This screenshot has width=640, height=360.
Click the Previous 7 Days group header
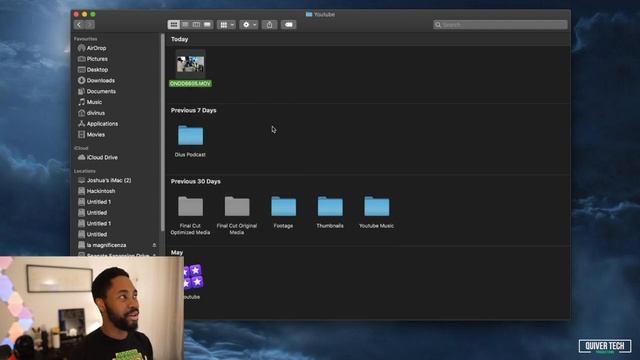(x=193, y=111)
